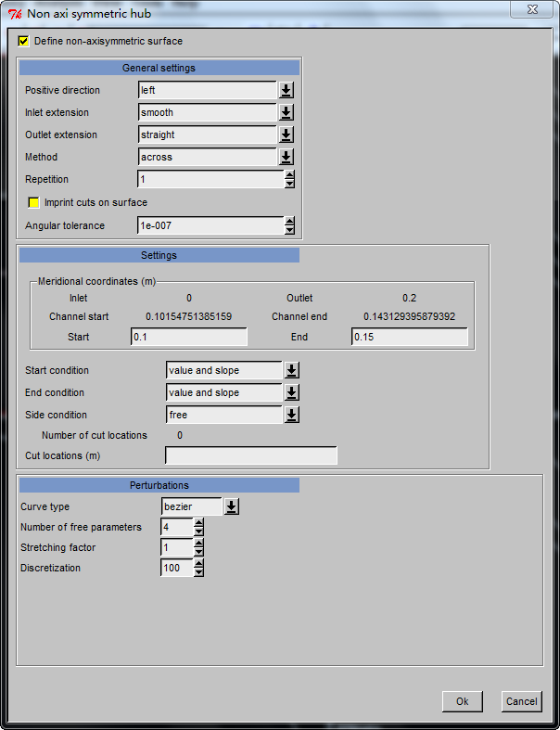Open Curve type dropdown arrow
This screenshot has height=730, width=560.
coord(232,506)
